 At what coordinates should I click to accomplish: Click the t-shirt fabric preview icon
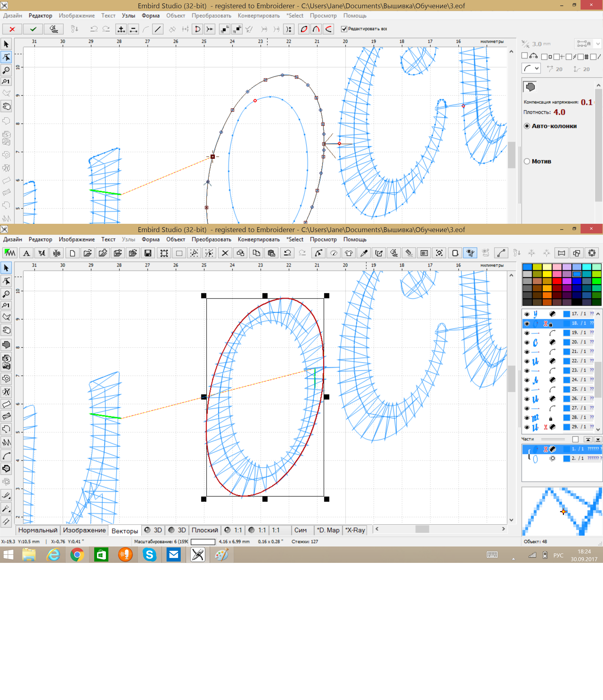(x=349, y=253)
